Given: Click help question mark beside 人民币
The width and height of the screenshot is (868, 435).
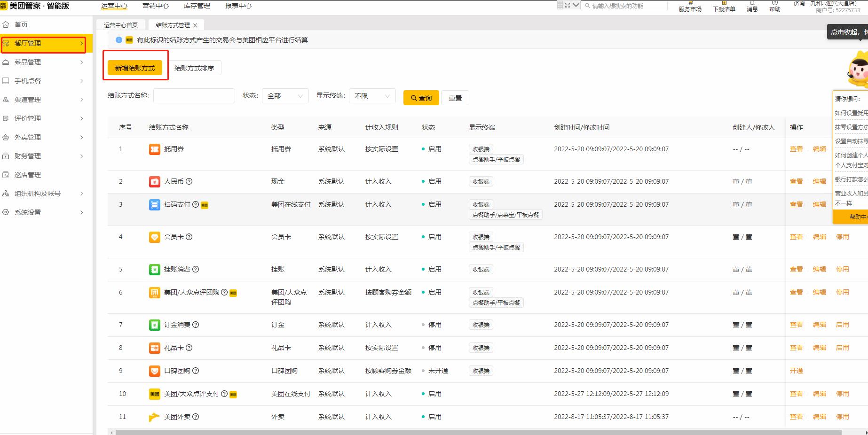Looking at the screenshot, I should tap(189, 181).
